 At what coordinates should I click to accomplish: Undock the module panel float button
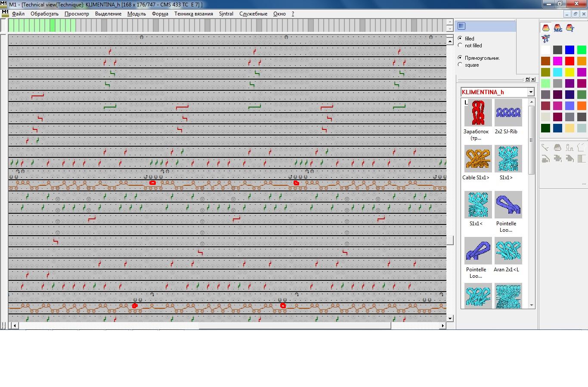tap(527, 80)
